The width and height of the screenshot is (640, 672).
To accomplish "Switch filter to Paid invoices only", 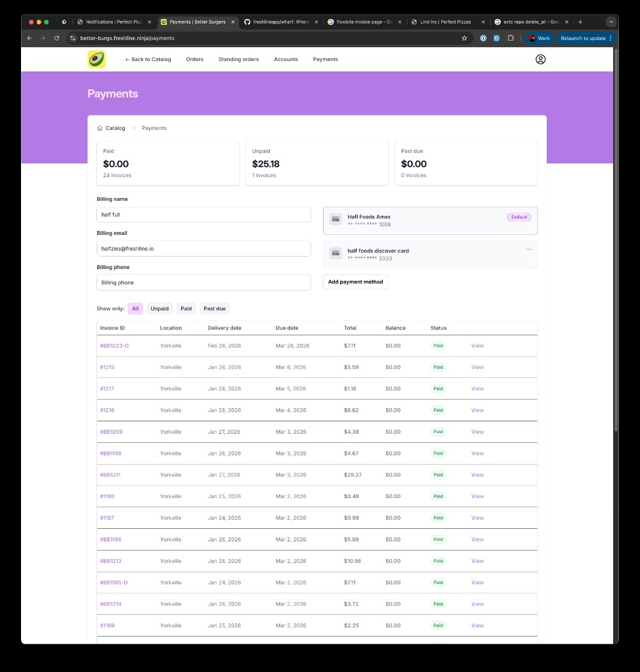I will pyautogui.click(x=186, y=308).
